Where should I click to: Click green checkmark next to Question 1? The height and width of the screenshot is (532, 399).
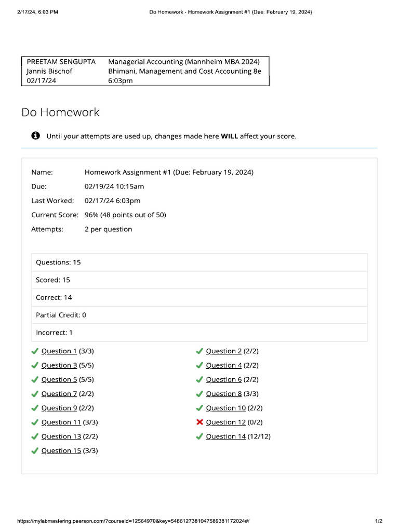[35, 351]
